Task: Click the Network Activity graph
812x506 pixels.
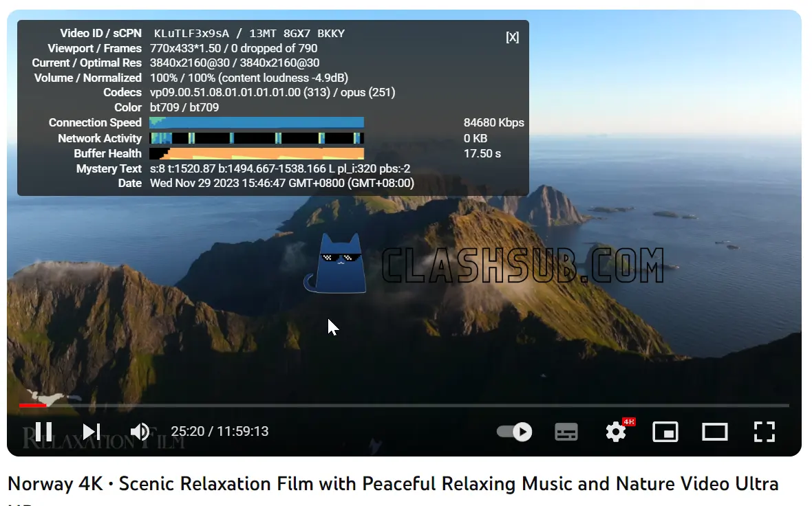Action: (x=257, y=138)
